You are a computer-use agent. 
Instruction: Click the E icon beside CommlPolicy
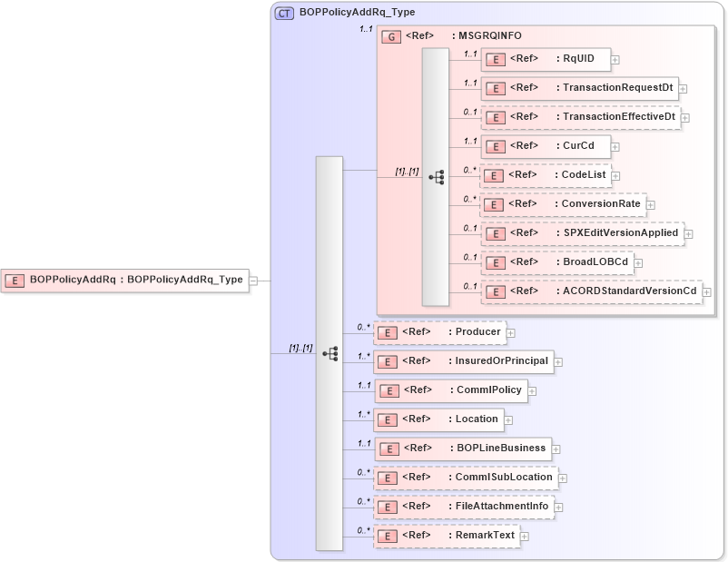[389, 390]
